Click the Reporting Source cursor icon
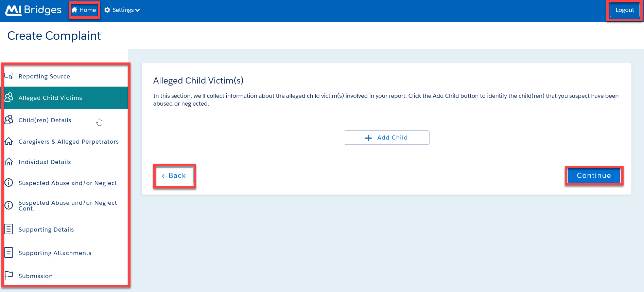The width and height of the screenshot is (644, 292). pyautogui.click(x=9, y=76)
